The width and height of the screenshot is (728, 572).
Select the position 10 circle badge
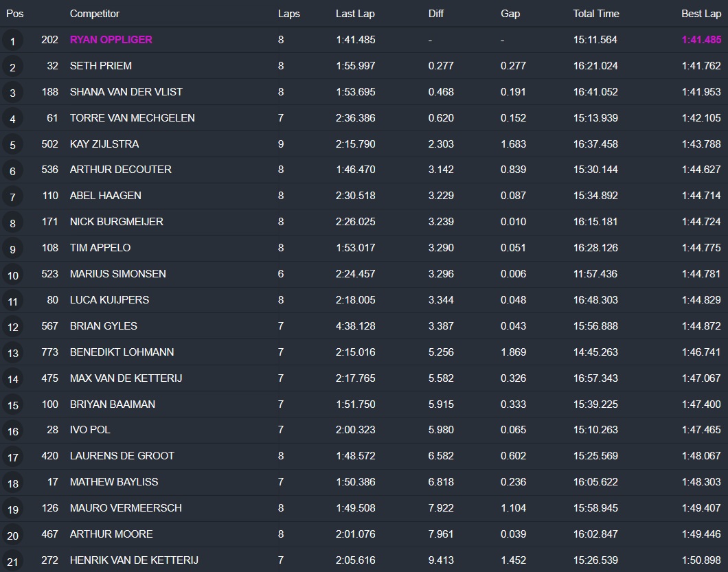click(x=12, y=275)
